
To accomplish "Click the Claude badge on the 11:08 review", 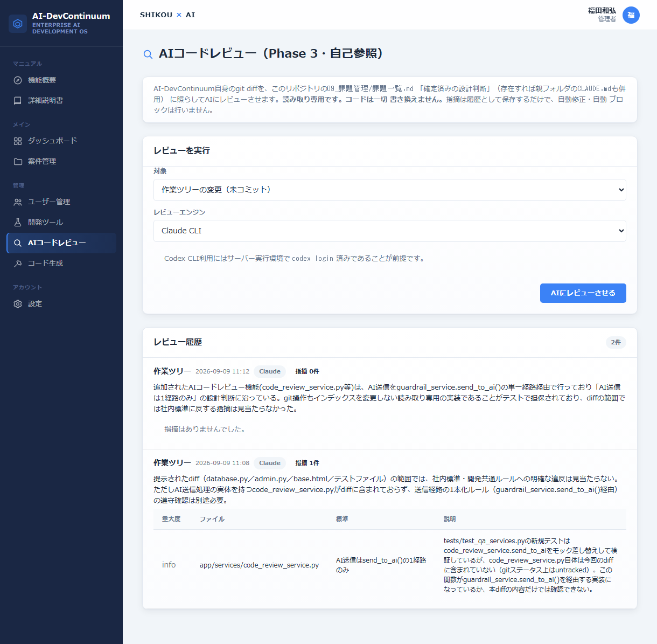I will pyautogui.click(x=270, y=463).
